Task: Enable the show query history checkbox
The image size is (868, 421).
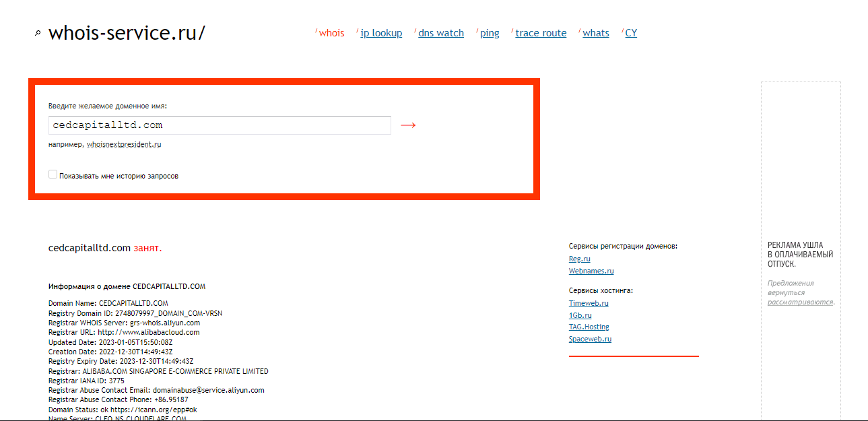Action: 53,174
